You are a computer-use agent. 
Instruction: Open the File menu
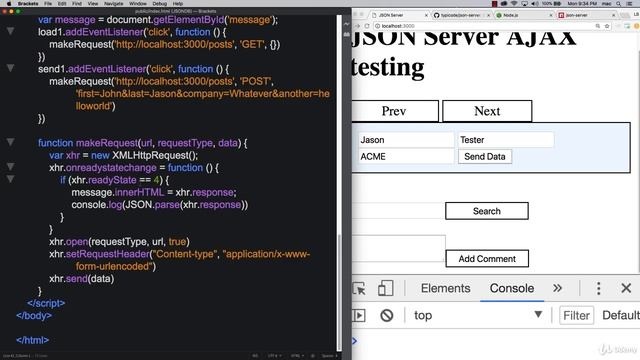point(48,3)
